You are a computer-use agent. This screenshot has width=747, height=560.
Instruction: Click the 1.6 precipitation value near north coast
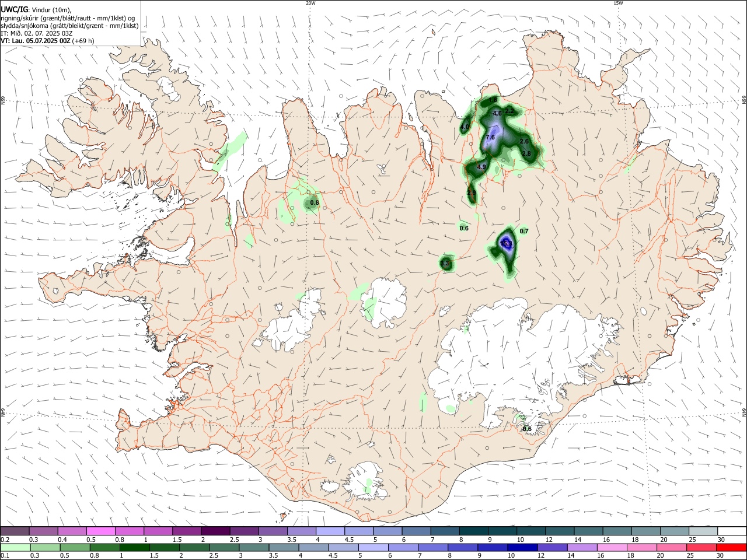(x=493, y=100)
